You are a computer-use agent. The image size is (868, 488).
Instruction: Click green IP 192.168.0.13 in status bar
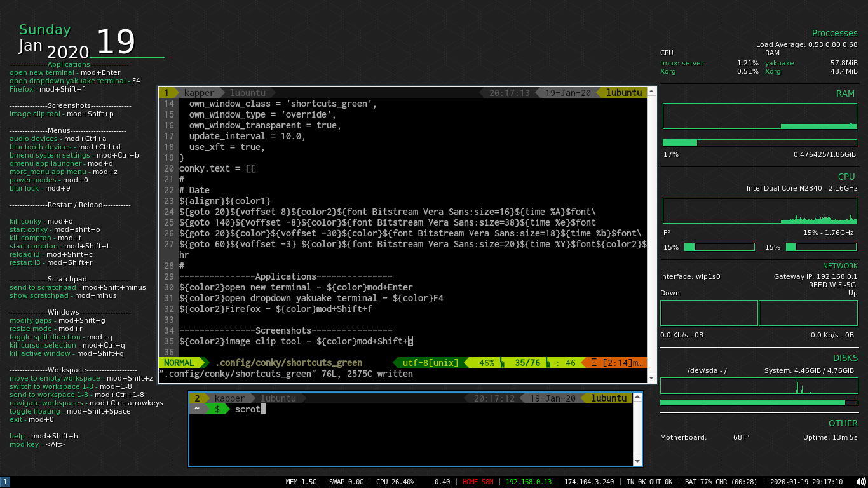click(529, 482)
